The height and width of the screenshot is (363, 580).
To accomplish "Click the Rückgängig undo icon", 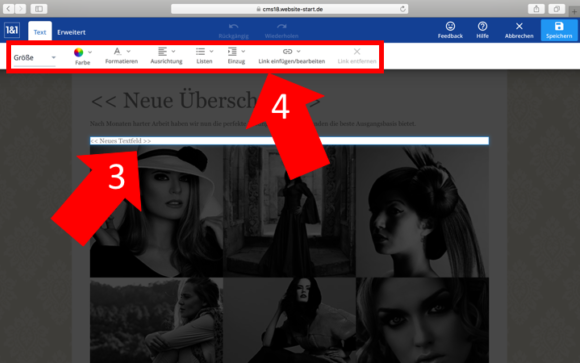I will tap(233, 26).
